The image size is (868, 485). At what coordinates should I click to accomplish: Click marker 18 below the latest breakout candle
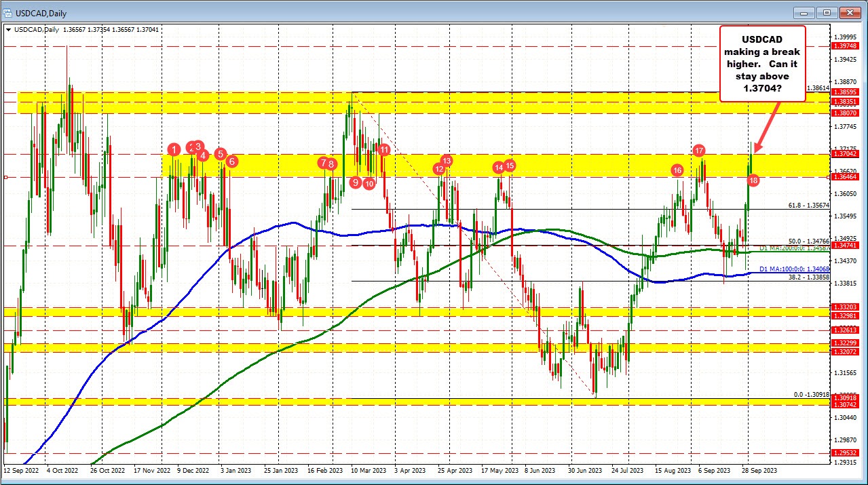tap(753, 181)
